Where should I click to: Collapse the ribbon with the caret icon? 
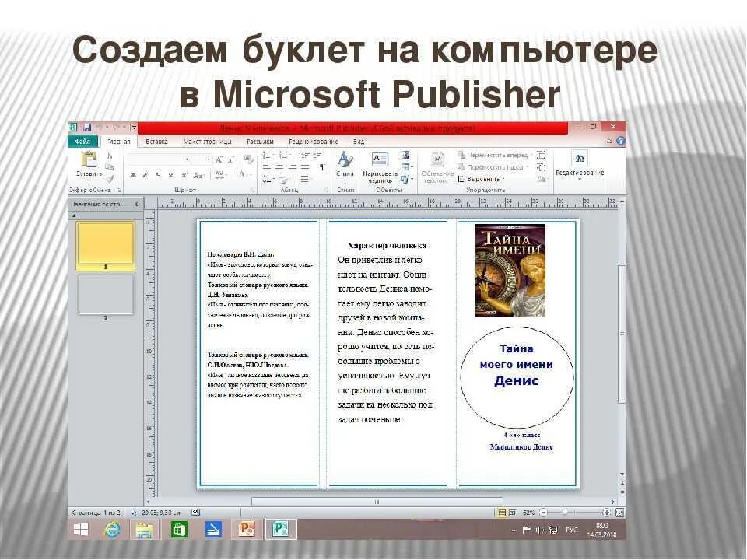tap(609, 141)
